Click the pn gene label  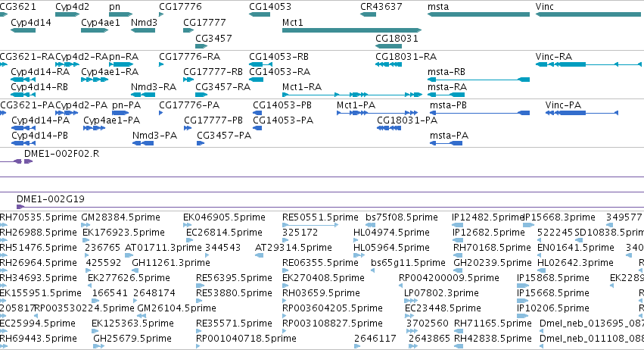pos(114,7)
